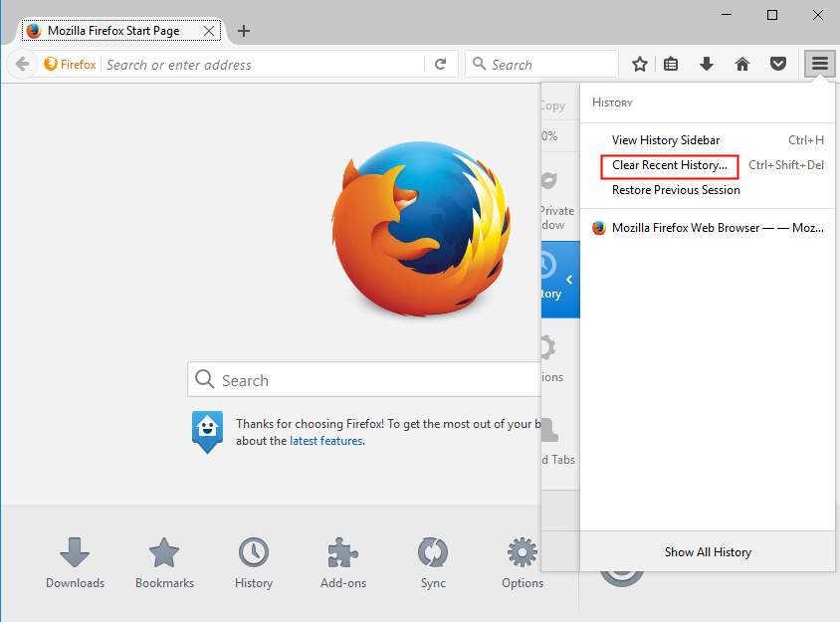
Task: Select Clear Recent History menu entry
Action: [x=669, y=165]
